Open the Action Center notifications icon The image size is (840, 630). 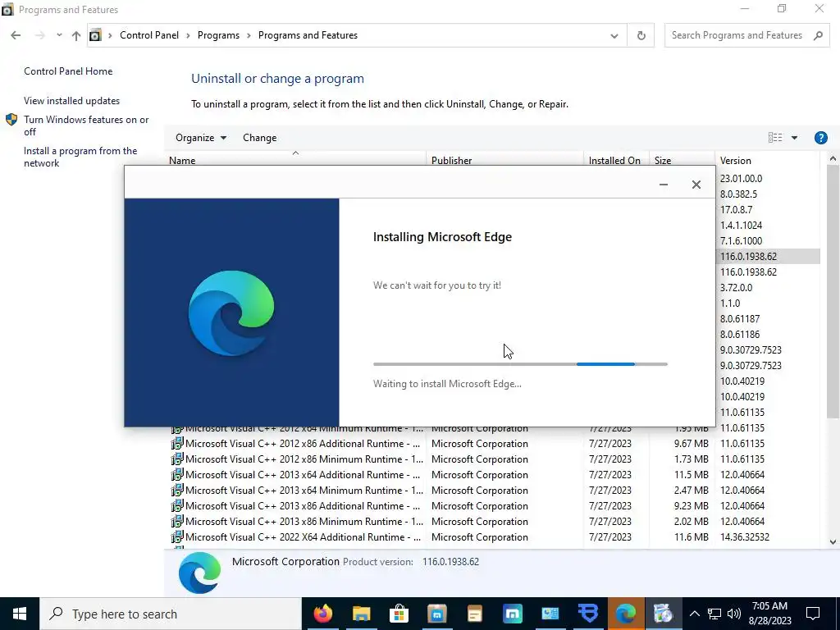(813, 614)
